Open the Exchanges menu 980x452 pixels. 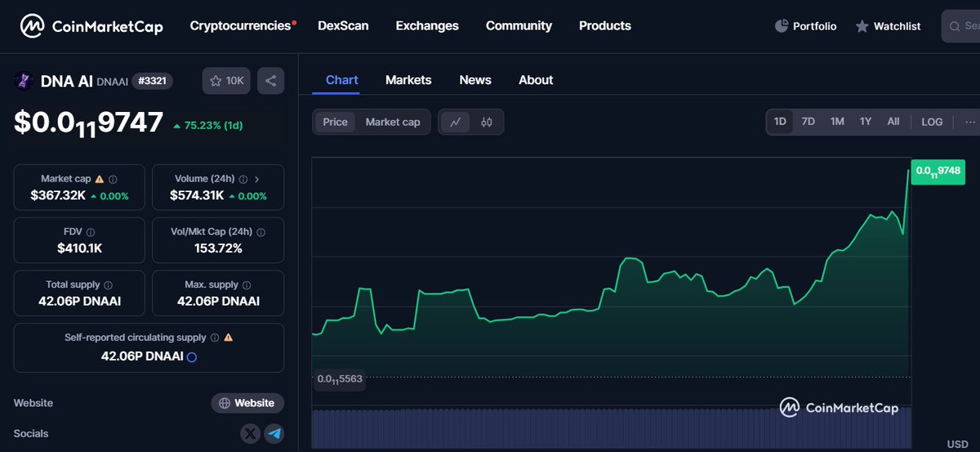click(x=427, y=26)
